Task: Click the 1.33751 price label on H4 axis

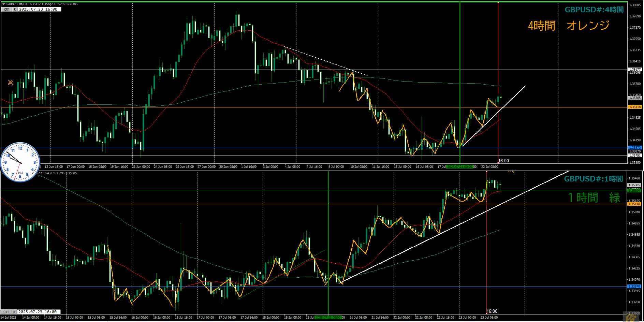Action: click(634, 156)
